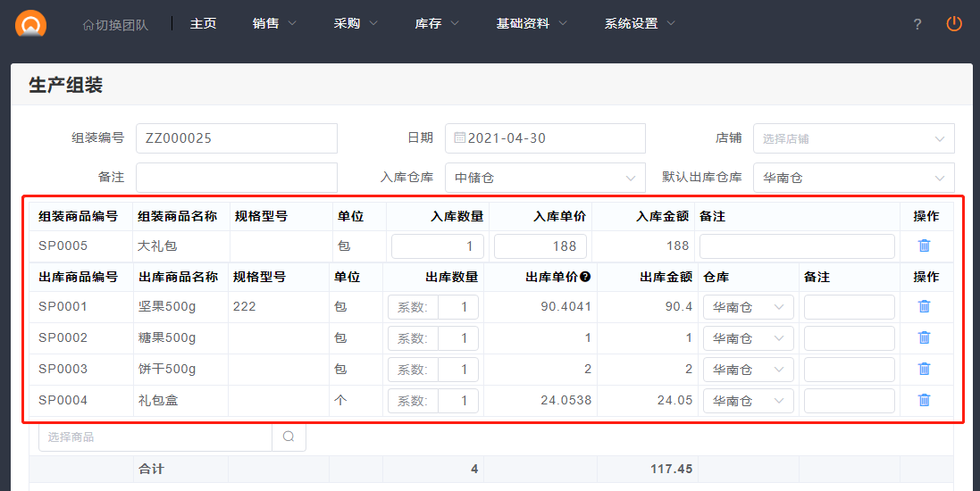
Task: Open the 基础资料 menu
Action: 531,24
